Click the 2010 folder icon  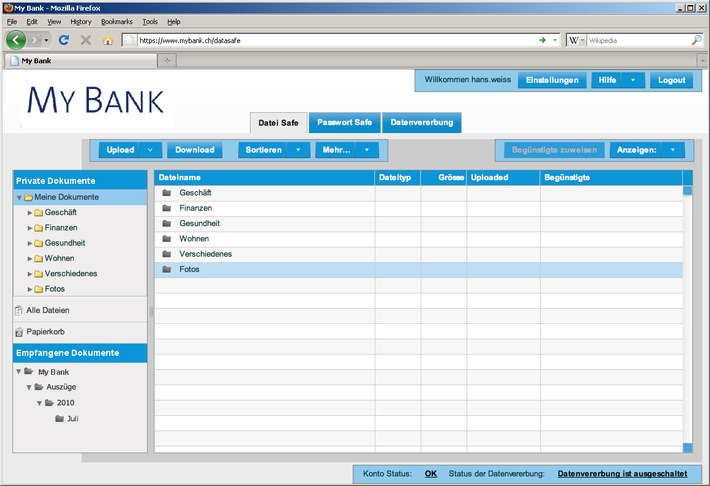point(49,403)
